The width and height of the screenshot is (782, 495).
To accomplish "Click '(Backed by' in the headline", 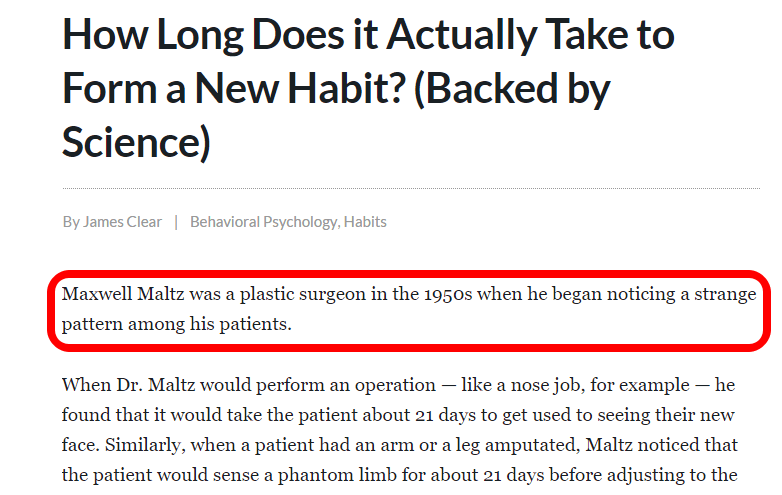I will coord(512,88).
